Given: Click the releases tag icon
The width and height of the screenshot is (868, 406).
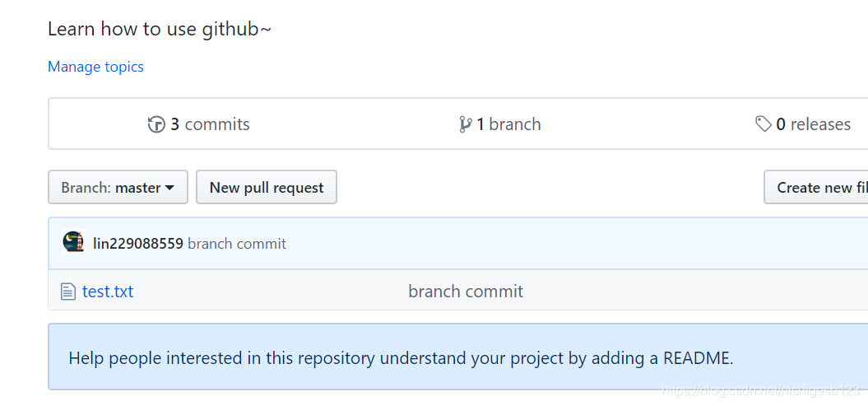Looking at the screenshot, I should point(764,124).
